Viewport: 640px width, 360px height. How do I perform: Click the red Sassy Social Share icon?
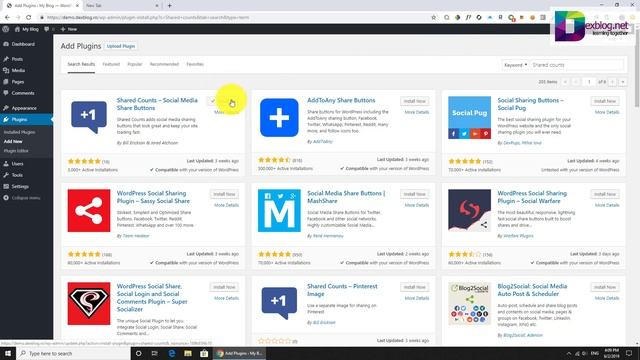click(x=89, y=211)
